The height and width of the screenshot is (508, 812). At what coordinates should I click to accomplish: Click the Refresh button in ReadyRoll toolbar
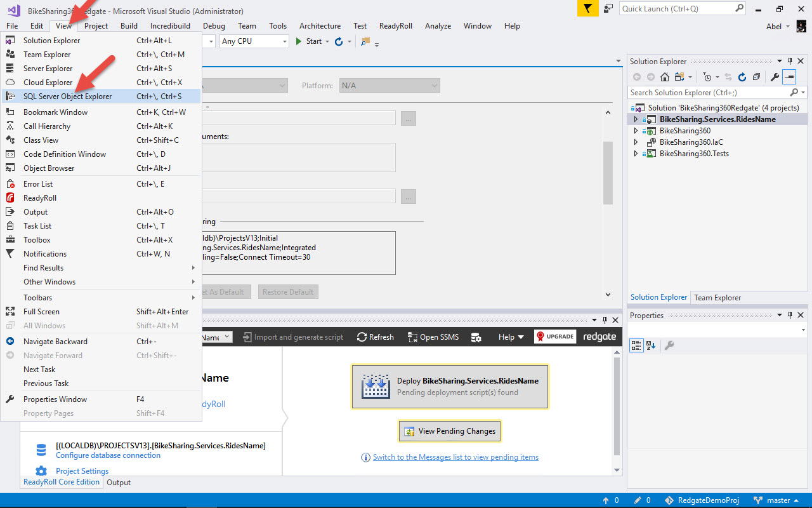[376, 337]
